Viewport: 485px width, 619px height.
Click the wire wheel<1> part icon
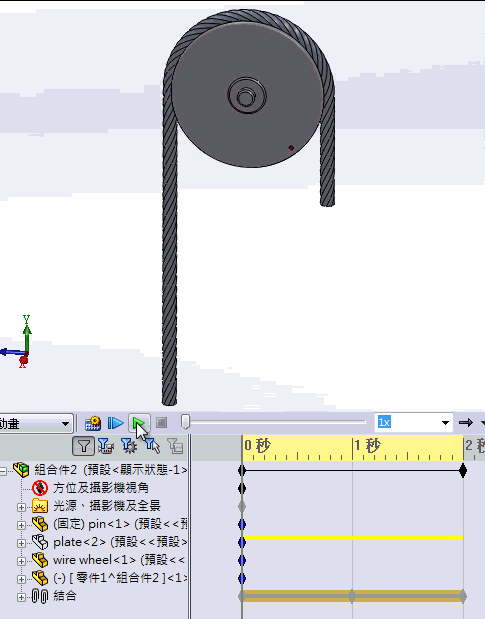(x=40, y=560)
